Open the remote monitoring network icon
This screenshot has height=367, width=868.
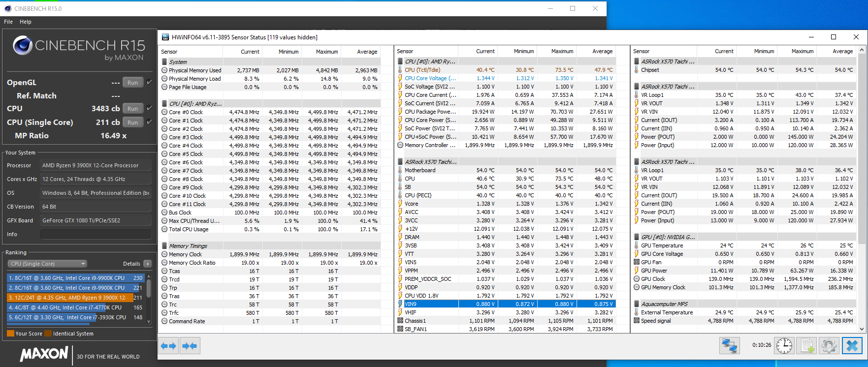730,345
